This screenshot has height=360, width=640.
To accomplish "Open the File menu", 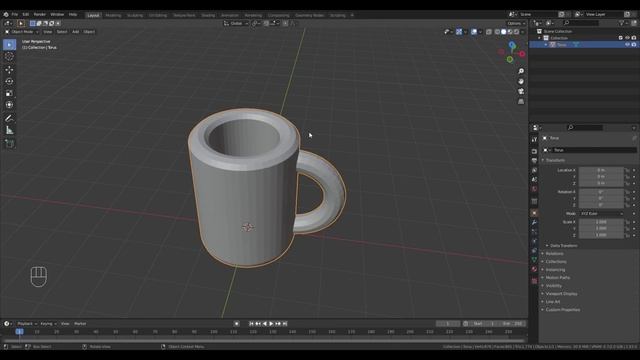I will [15, 14].
